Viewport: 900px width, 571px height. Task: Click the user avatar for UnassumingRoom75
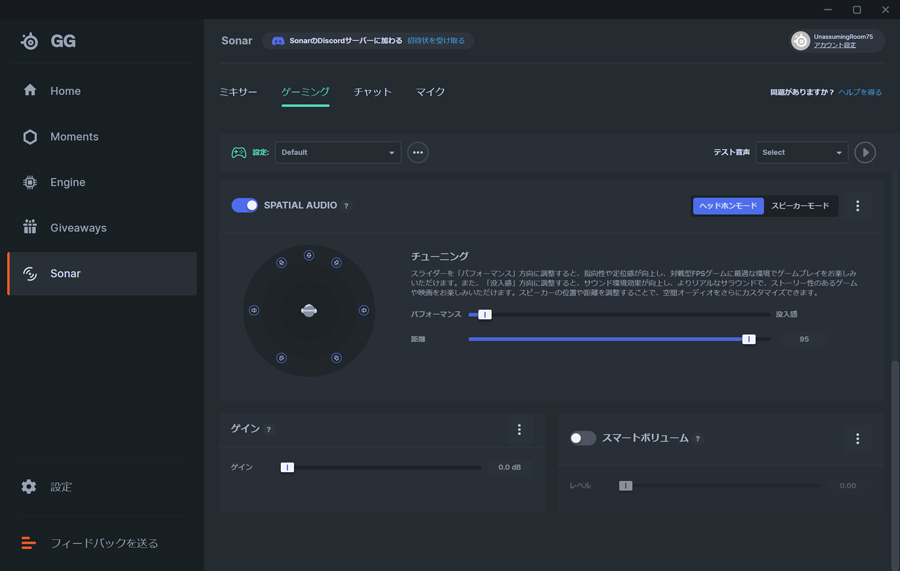pos(800,41)
